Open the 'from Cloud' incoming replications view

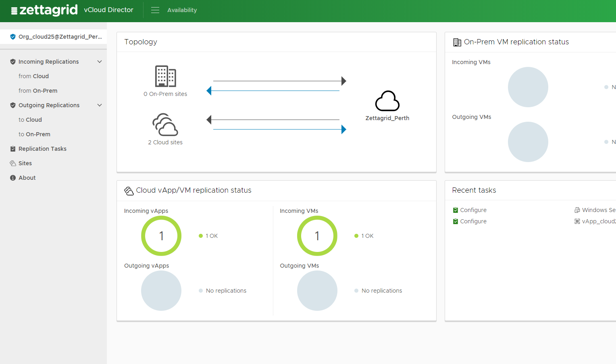pos(34,76)
